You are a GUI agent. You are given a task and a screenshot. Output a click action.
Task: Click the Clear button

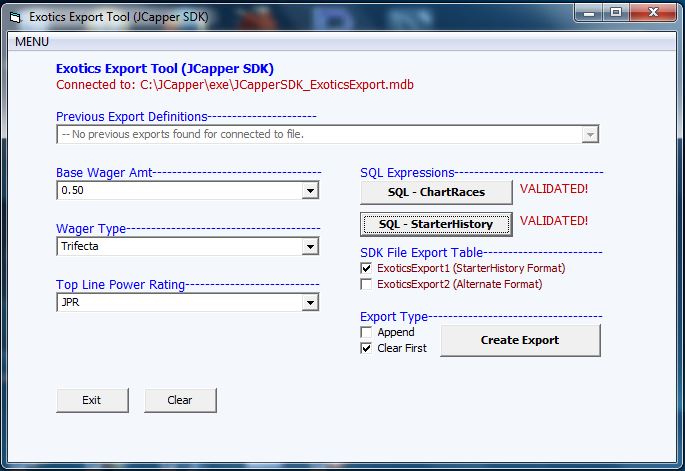coord(180,400)
